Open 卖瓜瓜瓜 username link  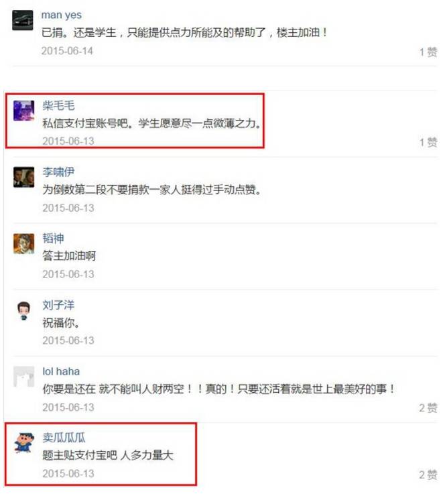(x=64, y=438)
